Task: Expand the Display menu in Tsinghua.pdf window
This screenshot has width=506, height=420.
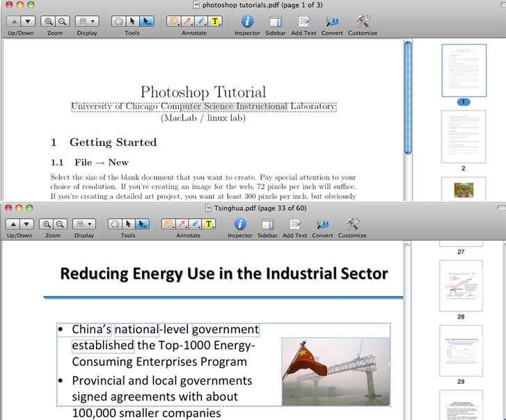Action: tap(84, 224)
